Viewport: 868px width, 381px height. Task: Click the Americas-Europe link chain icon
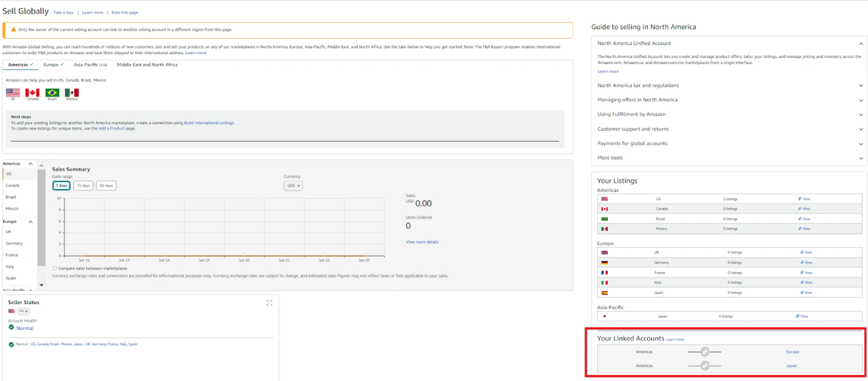[x=705, y=352]
